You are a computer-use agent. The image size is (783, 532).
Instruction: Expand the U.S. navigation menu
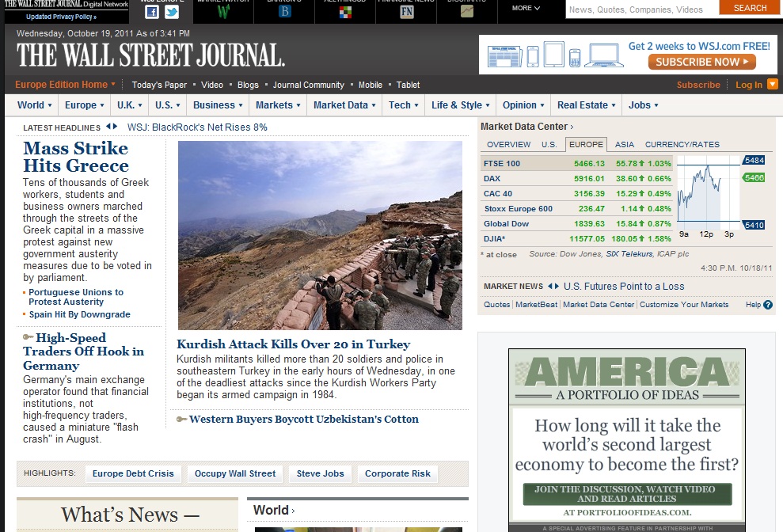[167, 105]
